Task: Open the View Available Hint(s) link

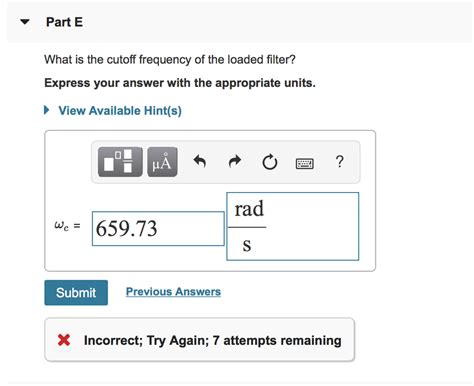Action: coord(120,110)
